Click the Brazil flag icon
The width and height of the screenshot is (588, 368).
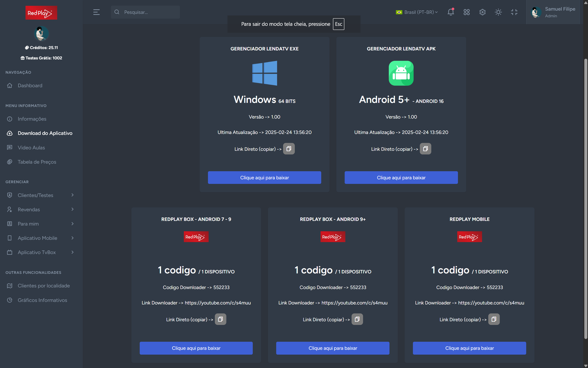point(399,12)
